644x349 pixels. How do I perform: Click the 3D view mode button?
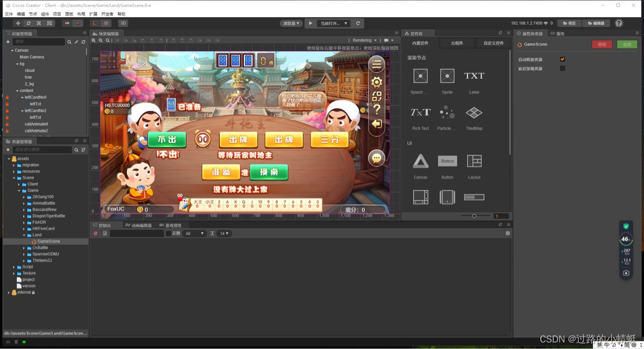coord(123,23)
